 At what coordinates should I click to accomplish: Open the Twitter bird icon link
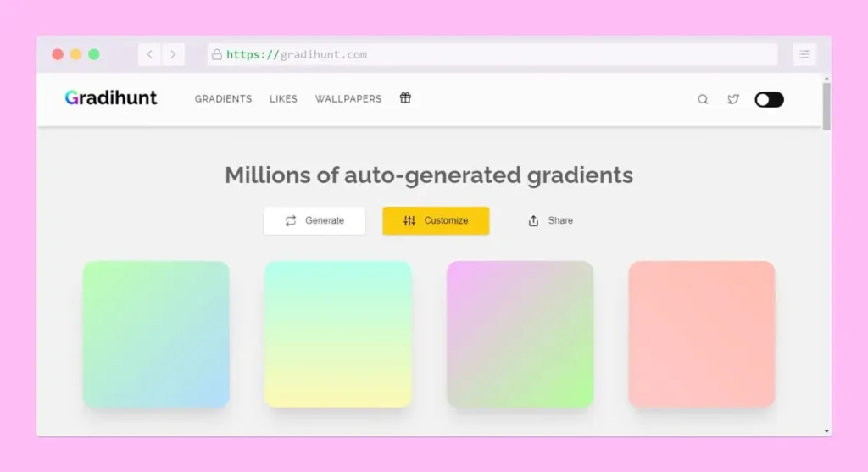733,99
